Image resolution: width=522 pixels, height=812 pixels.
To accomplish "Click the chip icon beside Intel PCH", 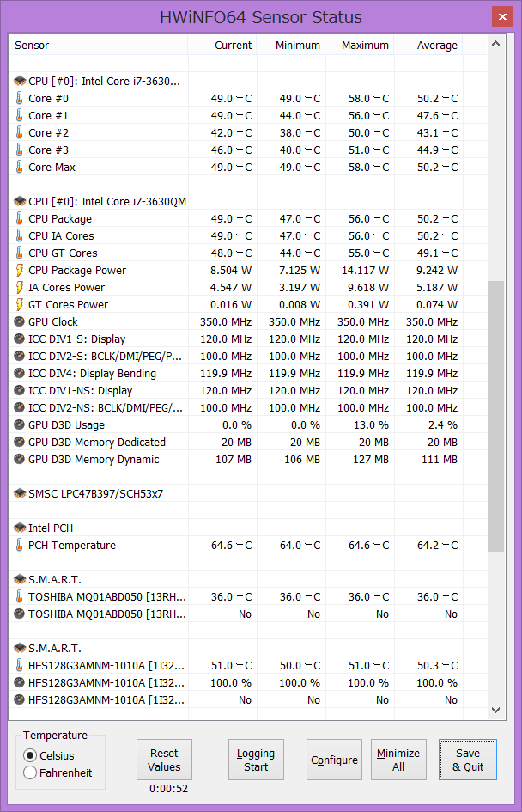I will [x=20, y=528].
